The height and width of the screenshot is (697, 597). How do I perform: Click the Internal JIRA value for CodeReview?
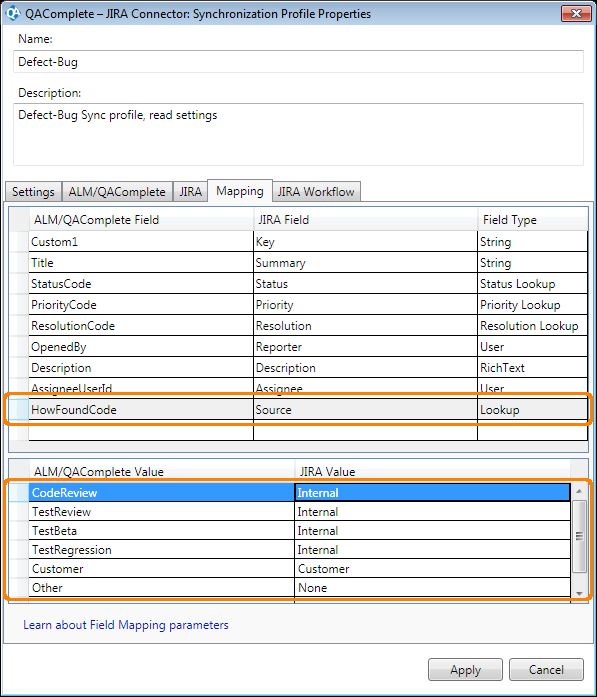[433, 493]
